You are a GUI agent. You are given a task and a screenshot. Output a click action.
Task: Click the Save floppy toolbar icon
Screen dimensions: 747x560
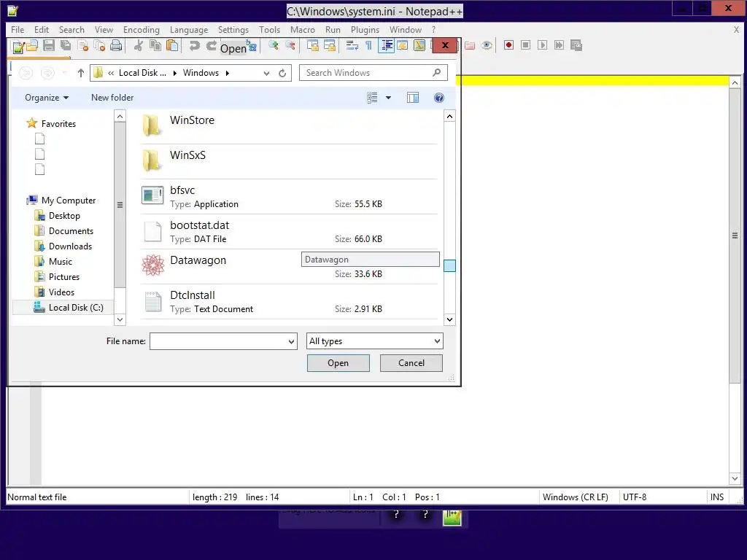(x=49, y=46)
